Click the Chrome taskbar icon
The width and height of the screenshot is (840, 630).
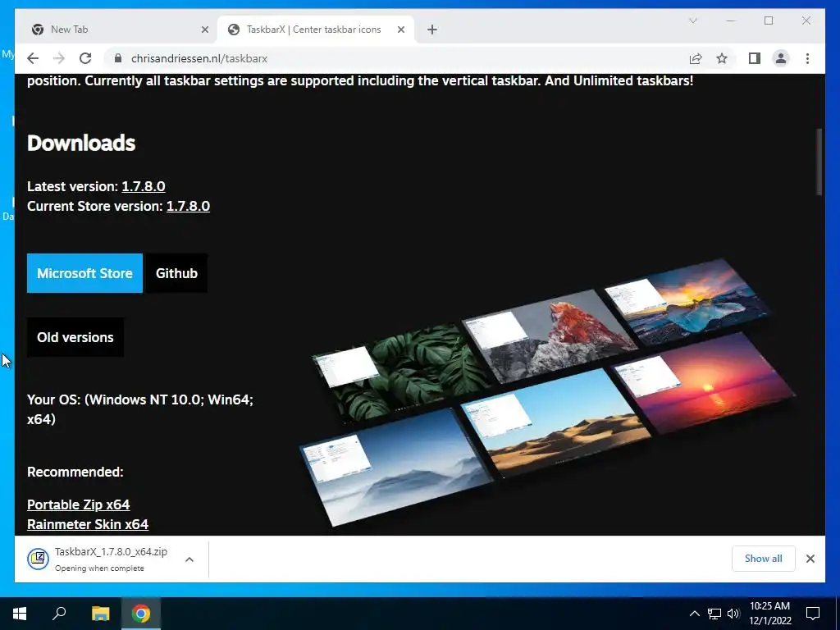click(x=141, y=614)
